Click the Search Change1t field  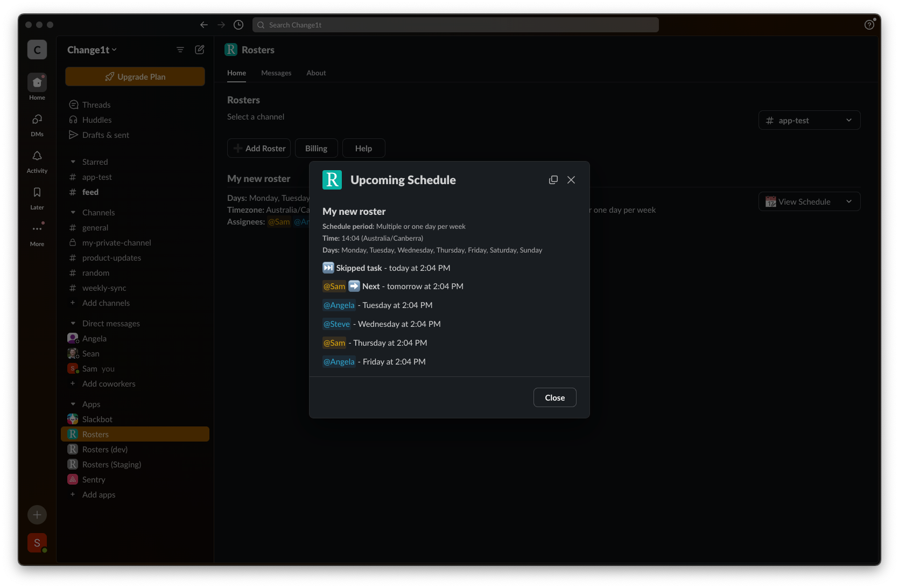tap(455, 25)
